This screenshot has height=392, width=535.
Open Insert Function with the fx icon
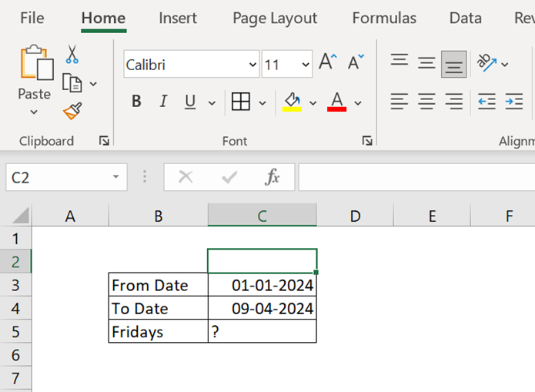272,177
